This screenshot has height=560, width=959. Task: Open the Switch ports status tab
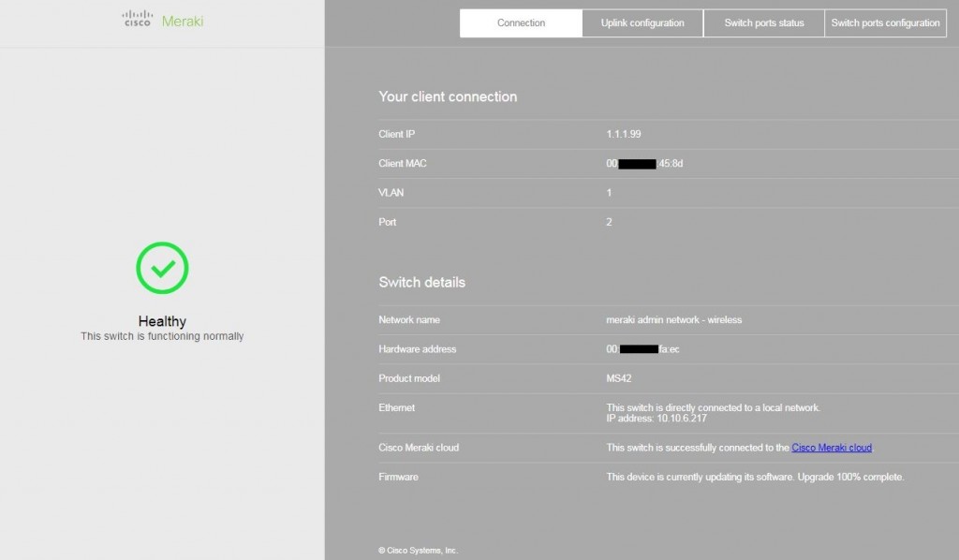(x=764, y=23)
